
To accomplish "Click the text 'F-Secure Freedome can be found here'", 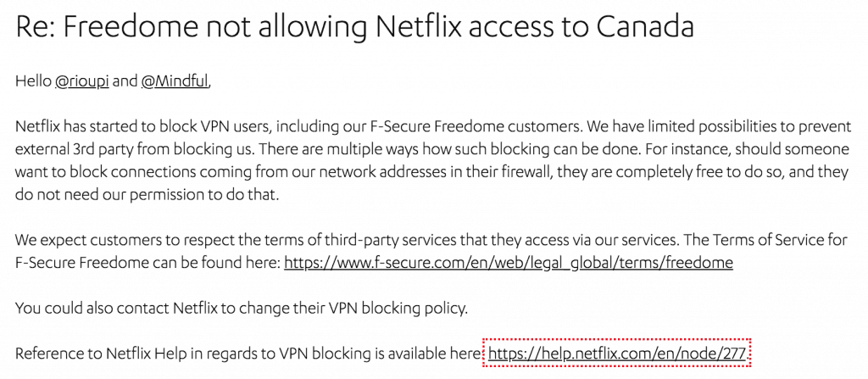I will coord(147,262).
